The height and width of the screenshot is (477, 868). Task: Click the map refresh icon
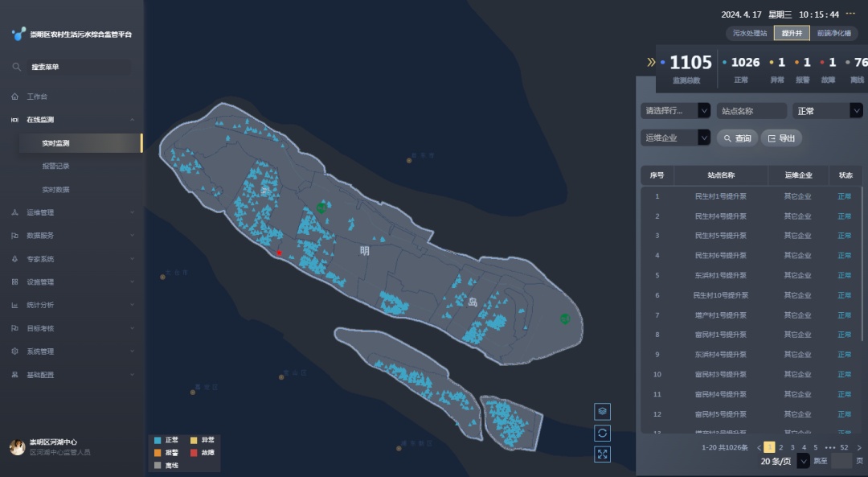point(602,434)
